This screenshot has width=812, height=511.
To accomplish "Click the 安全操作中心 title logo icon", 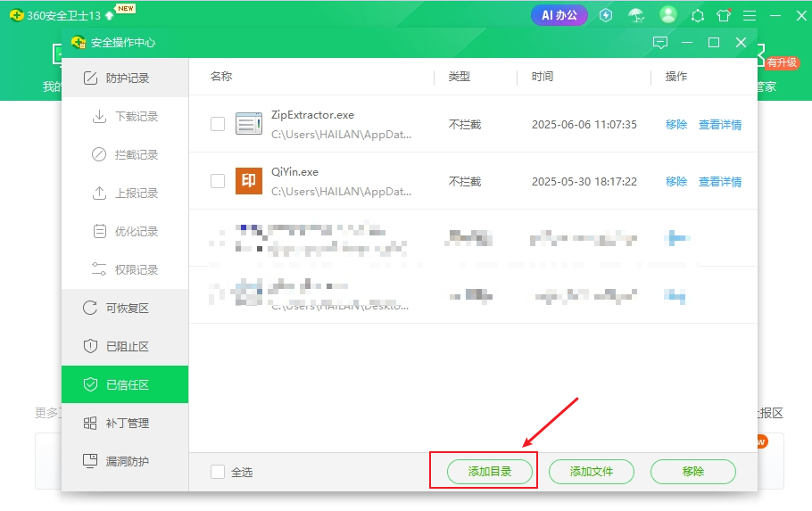I will tap(79, 43).
